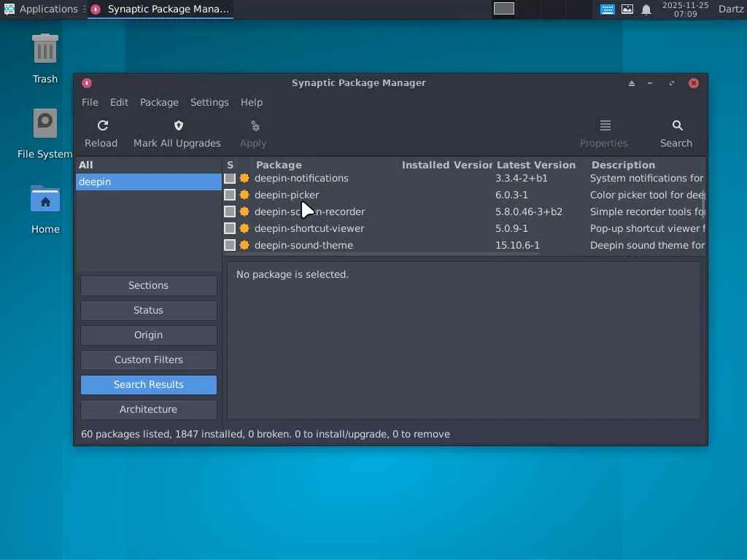Open the File System desktop icon

pos(45,123)
